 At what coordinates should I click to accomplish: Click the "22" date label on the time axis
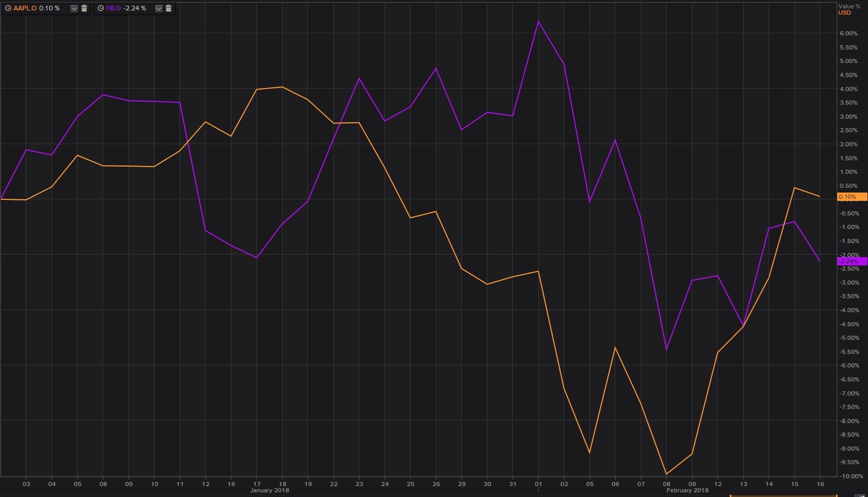click(334, 484)
